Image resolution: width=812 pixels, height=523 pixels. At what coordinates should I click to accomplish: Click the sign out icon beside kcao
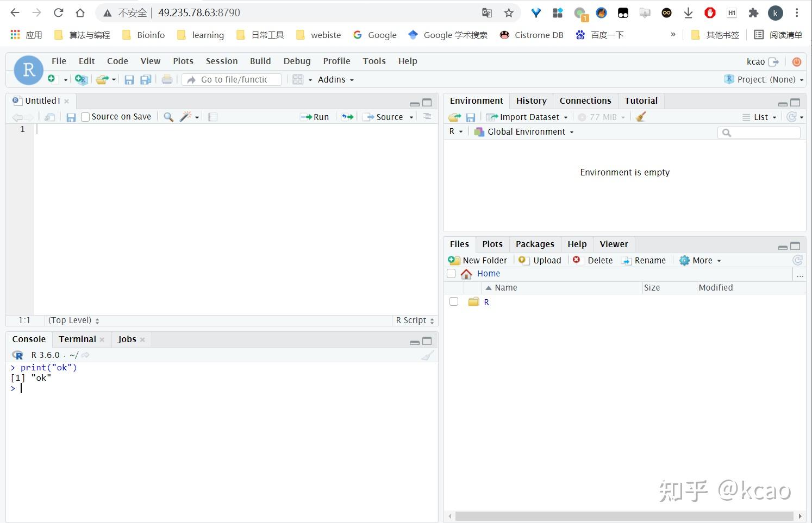774,62
